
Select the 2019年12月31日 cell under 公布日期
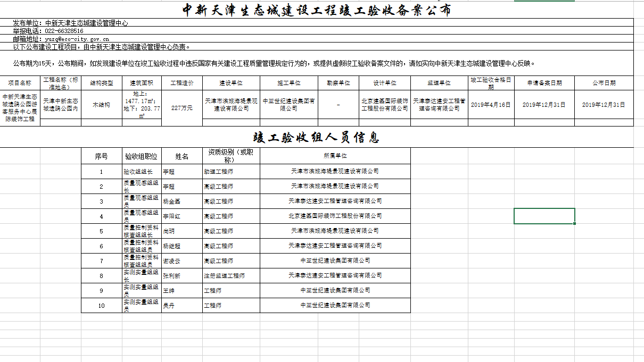pyautogui.click(x=604, y=104)
